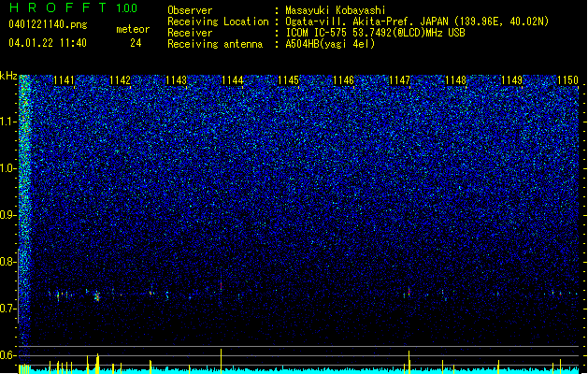Click the 1148 time axis label
The image size is (588, 374).
pos(455,80)
